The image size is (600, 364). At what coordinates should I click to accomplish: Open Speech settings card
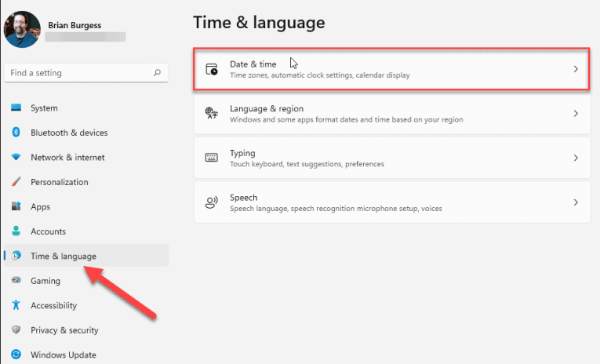(392, 202)
